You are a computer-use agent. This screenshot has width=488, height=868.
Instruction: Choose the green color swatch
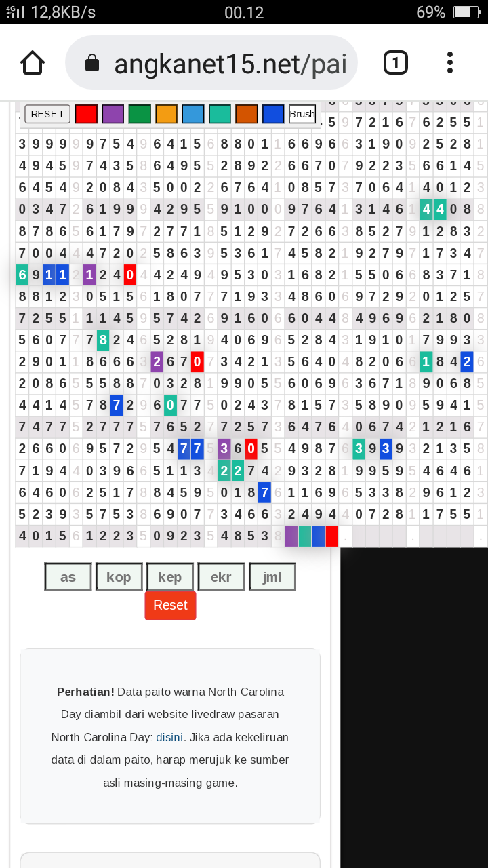[x=140, y=114]
